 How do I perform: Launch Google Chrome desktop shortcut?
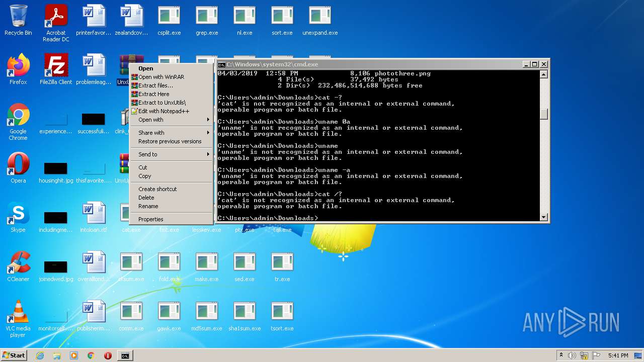pos(18,122)
